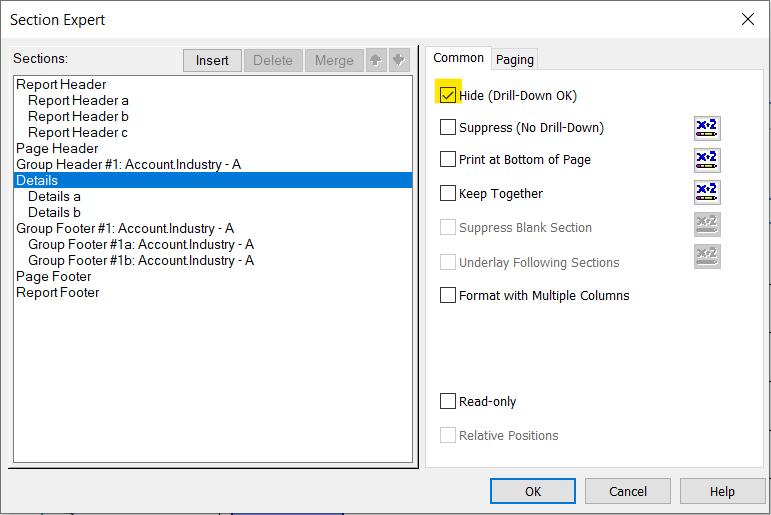The image size is (771, 515).
Task: Select Group Footer #1a section
Action: (141, 245)
